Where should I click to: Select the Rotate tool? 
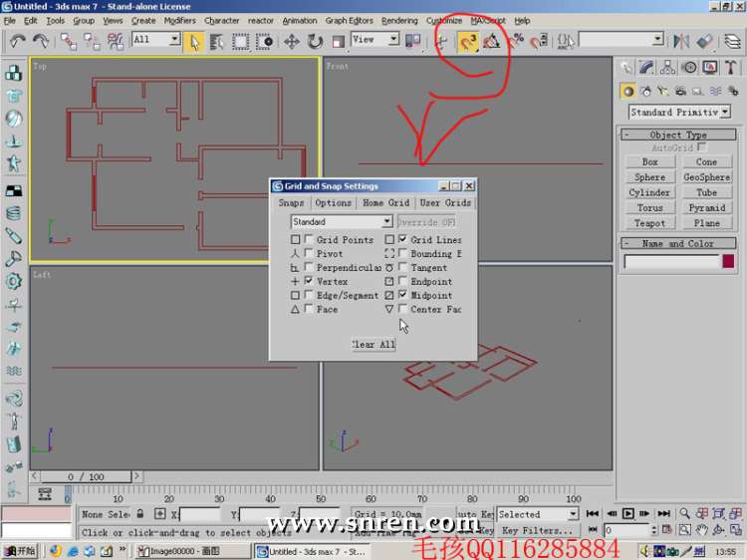pyautogui.click(x=315, y=42)
